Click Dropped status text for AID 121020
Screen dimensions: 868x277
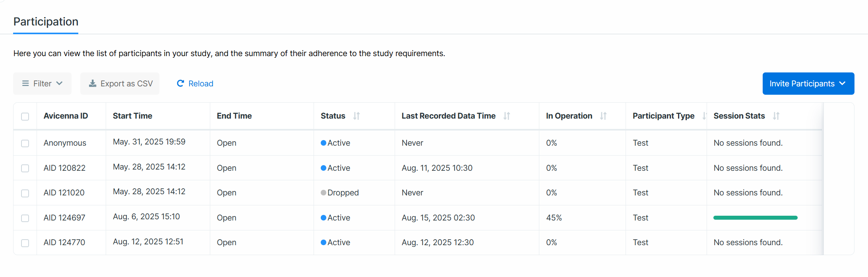(x=343, y=193)
